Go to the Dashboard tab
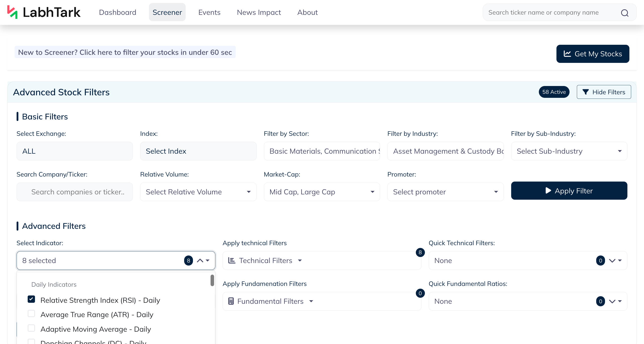 point(117,12)
